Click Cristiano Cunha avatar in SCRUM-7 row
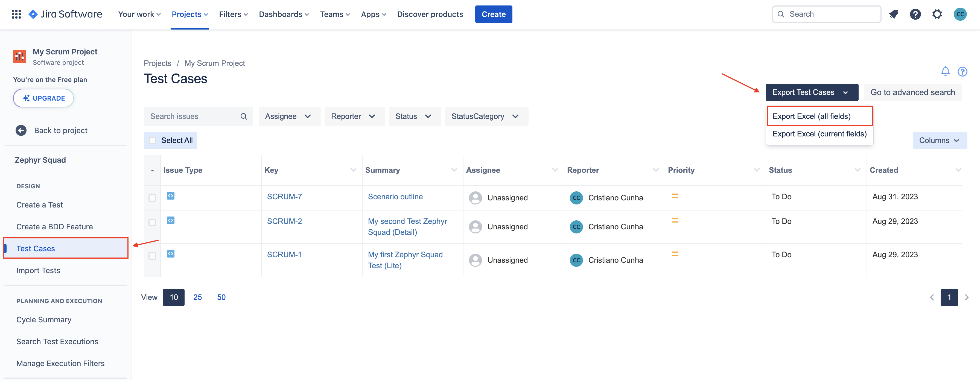Viewport: 980px width, 380px height. point(576,198)
